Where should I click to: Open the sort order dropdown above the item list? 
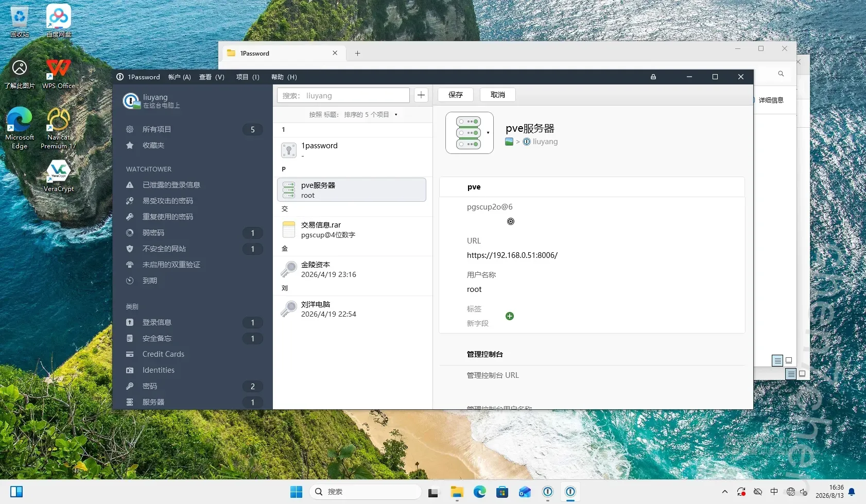353,115
